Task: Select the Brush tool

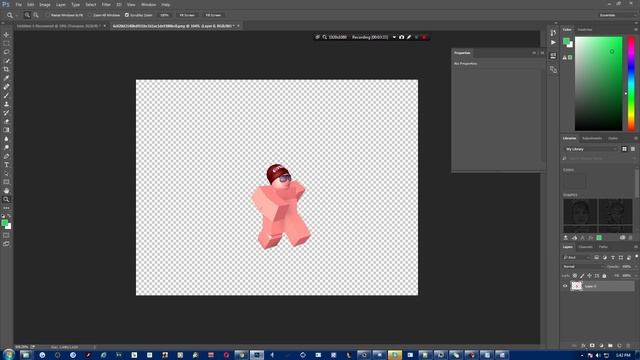Action: [x=6, y=96]
